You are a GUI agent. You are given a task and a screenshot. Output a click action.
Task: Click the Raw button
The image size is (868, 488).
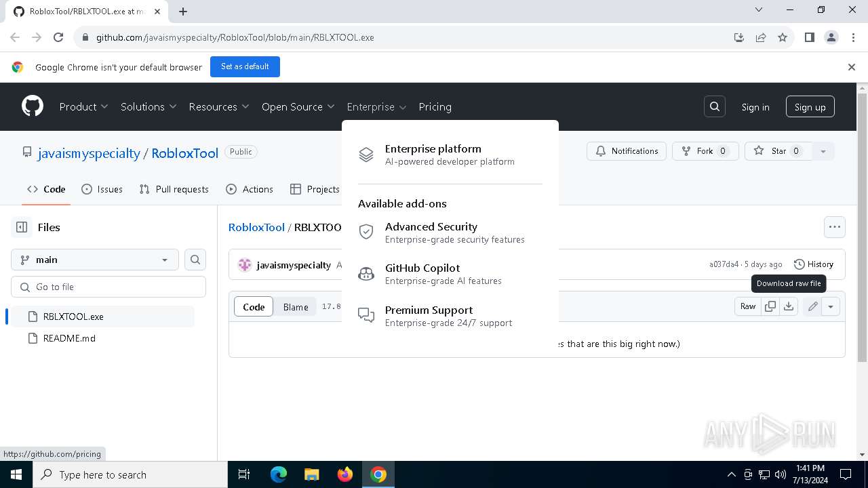[748, 306]
